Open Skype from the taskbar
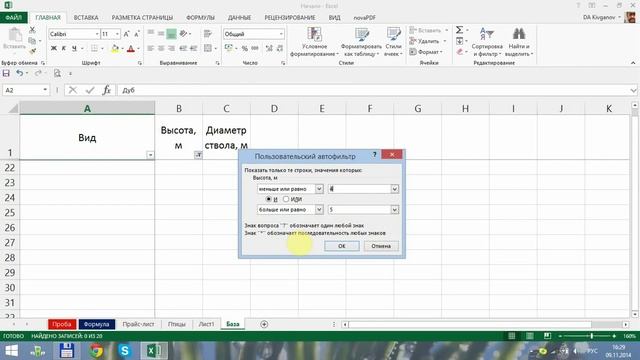 click(124, 351)
